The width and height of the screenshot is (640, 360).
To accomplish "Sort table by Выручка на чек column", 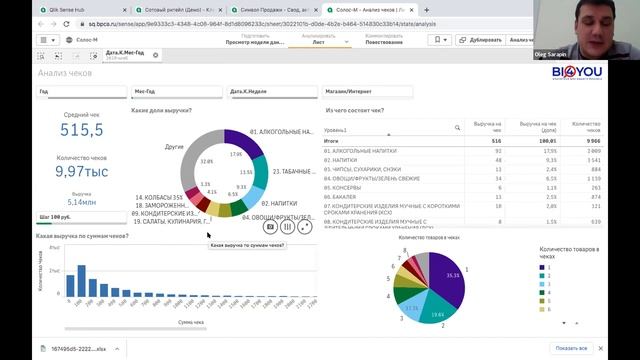I will (x=487, y=127).
